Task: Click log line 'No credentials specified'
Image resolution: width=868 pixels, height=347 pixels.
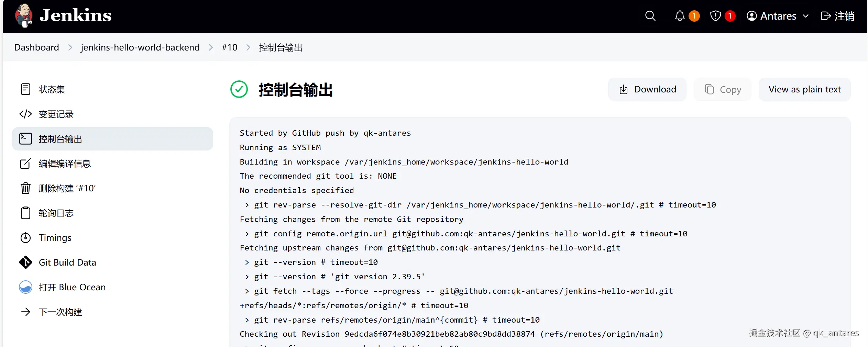Action: click(297, 191)
